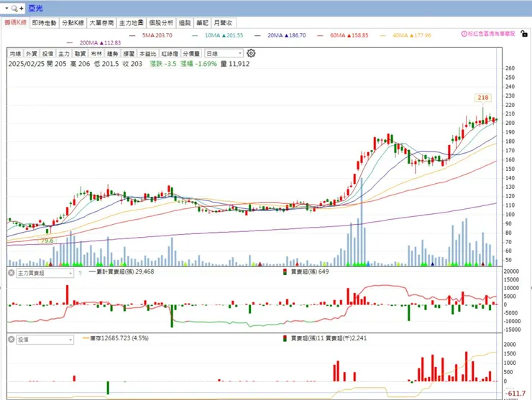Go to the 主力地圖 tab
532x400 pixels.
(x=132, y=23)
